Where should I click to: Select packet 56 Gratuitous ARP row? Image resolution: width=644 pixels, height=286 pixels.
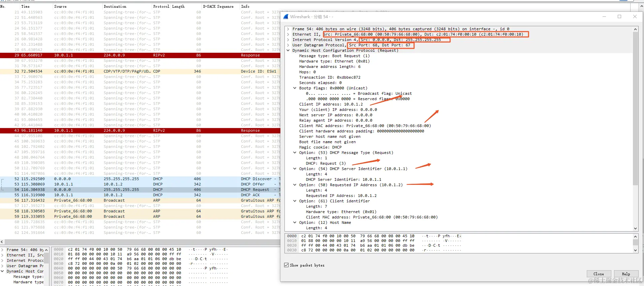140,200
